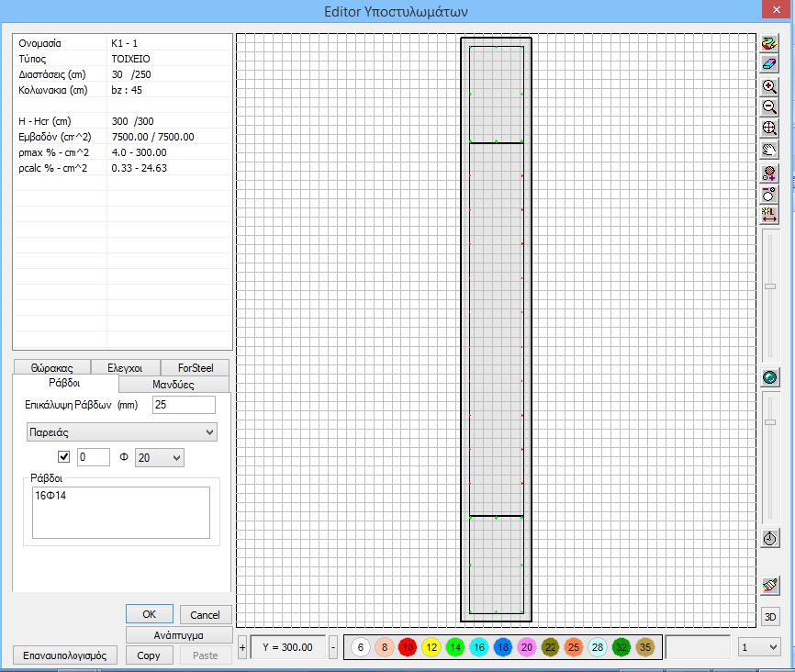The image size is (795, 672).
Task: Click the Ανάπτυγμα button
Action: (178, 635)
